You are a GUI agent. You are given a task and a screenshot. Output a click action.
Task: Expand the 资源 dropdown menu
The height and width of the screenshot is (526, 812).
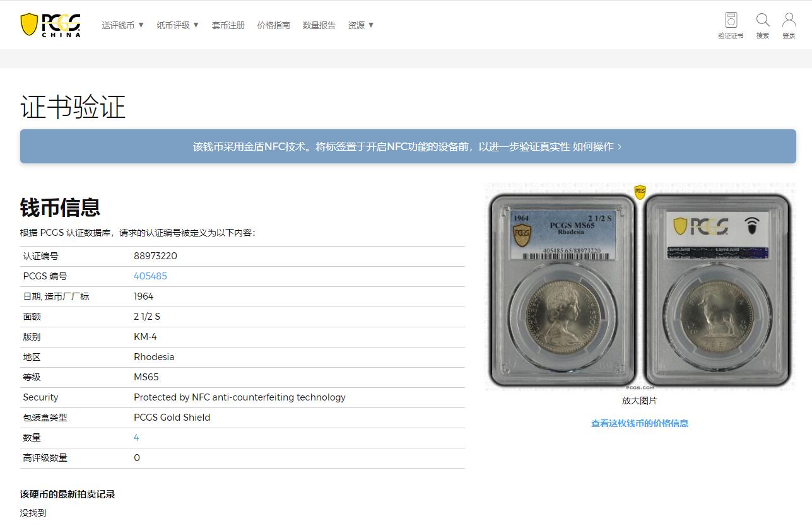click(361, 25)
